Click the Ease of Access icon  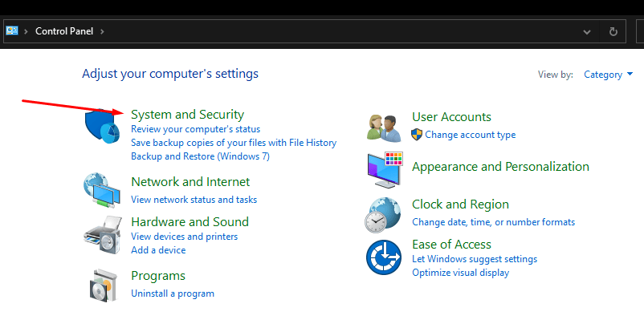[384, 258]
